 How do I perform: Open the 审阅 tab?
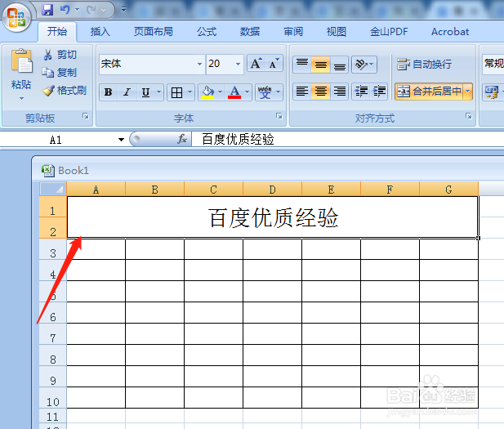293,32
